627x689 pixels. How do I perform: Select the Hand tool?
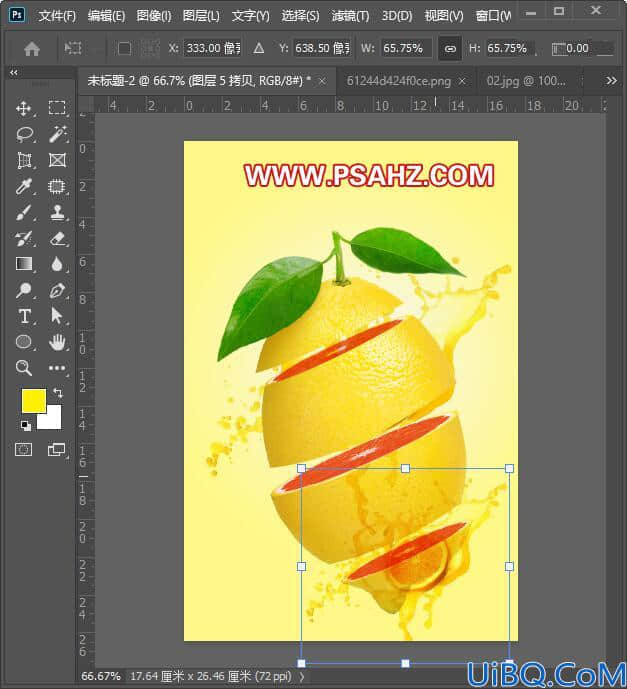pos(57,342)
